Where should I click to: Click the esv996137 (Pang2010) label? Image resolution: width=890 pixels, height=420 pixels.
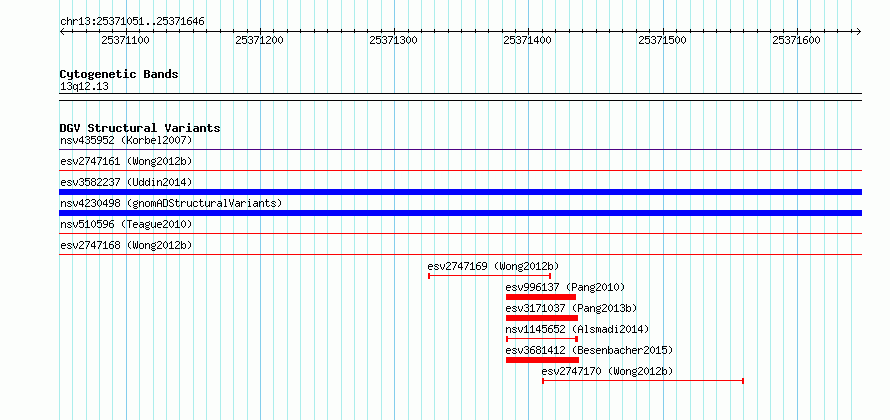tap(565, 287)
